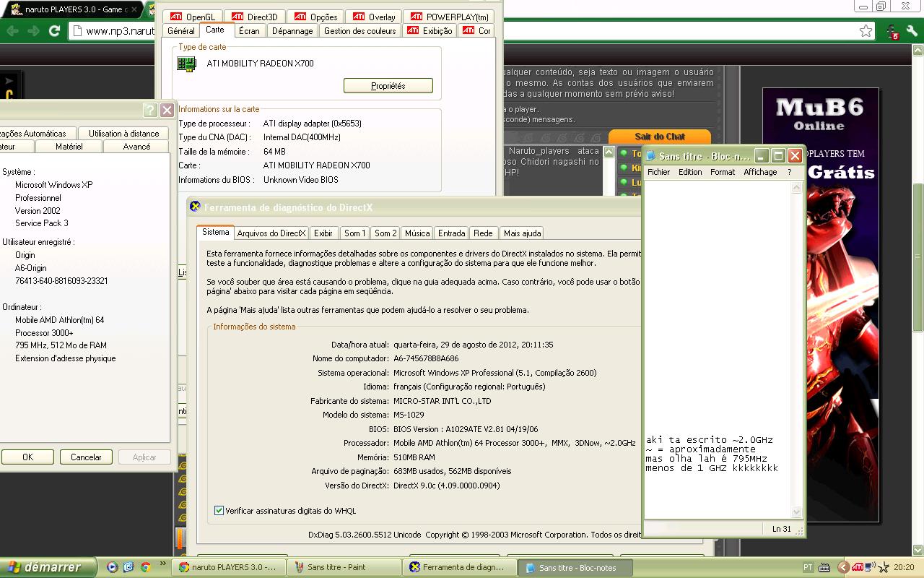Click the PT language indicator
Viewport: 924px width, 578px height.
(808, 567)
